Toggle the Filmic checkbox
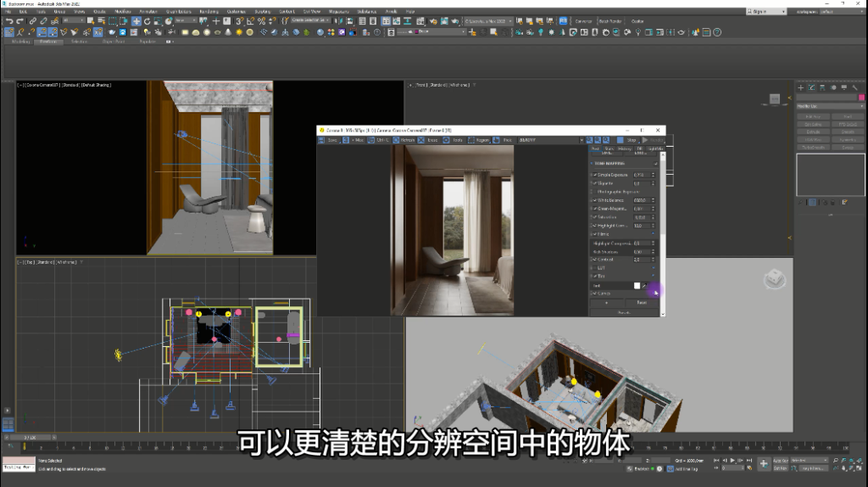 [594, 234]
